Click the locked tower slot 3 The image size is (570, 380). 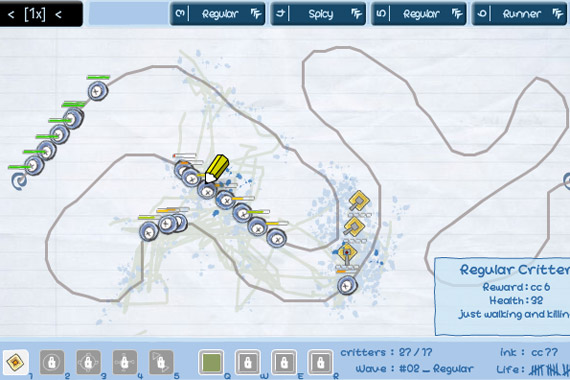(88, 362)
